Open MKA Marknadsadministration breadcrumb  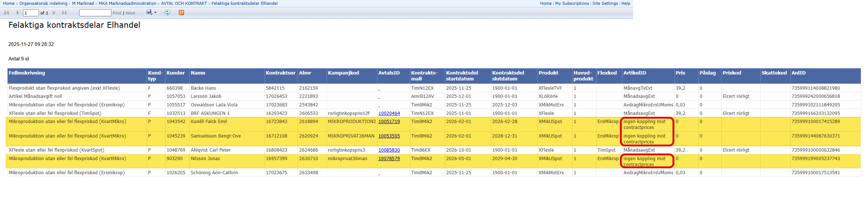(x=127, y=3)
